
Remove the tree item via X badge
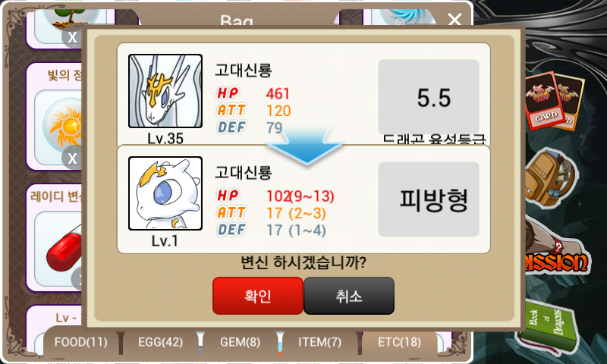pyautogui.click(x=72, y=37)
